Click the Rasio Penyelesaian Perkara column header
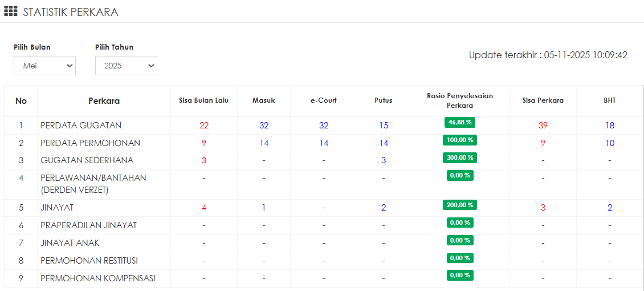Screen dimensions: 644x291 (x=459, y=100)
